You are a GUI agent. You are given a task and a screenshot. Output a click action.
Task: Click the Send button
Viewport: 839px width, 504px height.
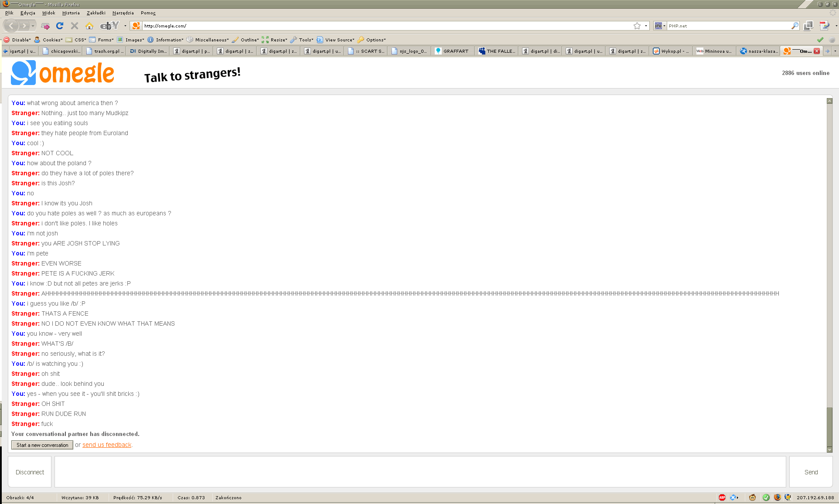pos(811,472)
